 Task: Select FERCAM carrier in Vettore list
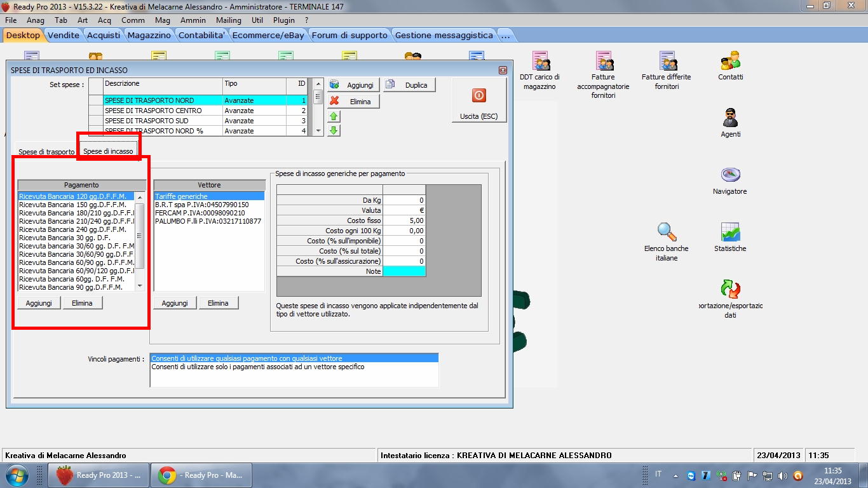pos(209,213)
